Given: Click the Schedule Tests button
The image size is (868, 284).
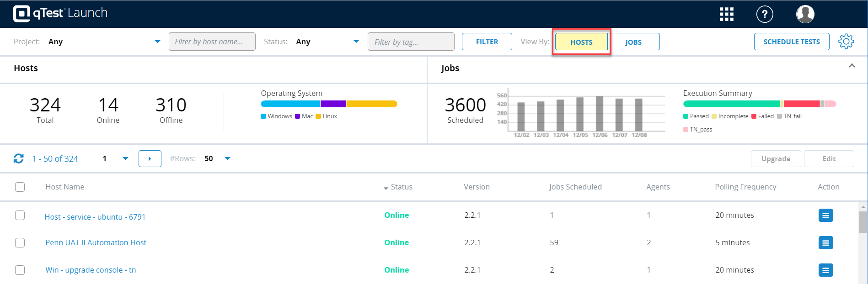Looking at the screenshot, I should [791, 42].
